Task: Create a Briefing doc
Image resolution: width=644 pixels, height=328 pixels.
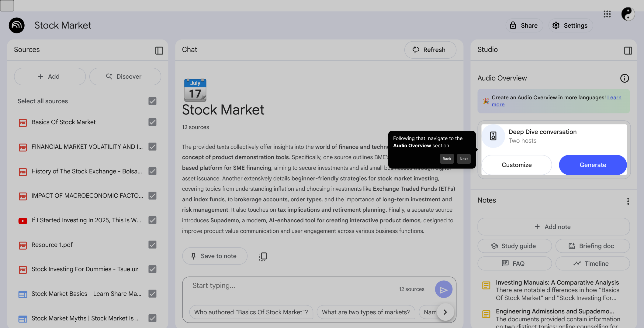Action: point(592,246)
